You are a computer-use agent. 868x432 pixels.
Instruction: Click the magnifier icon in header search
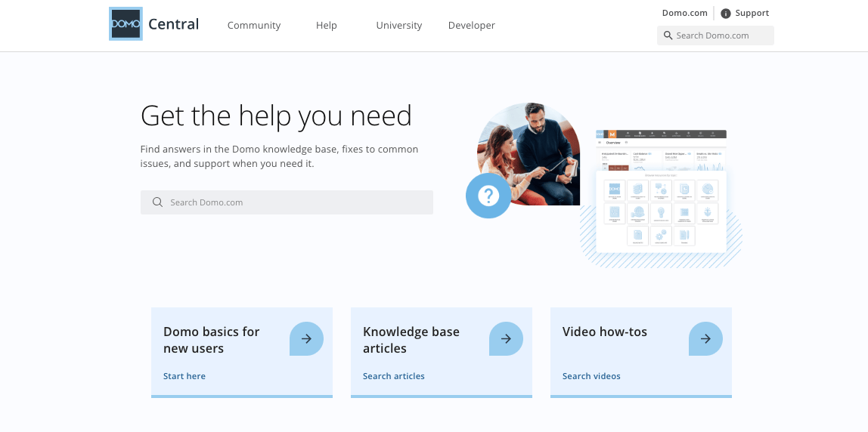(x=667, y=35)
